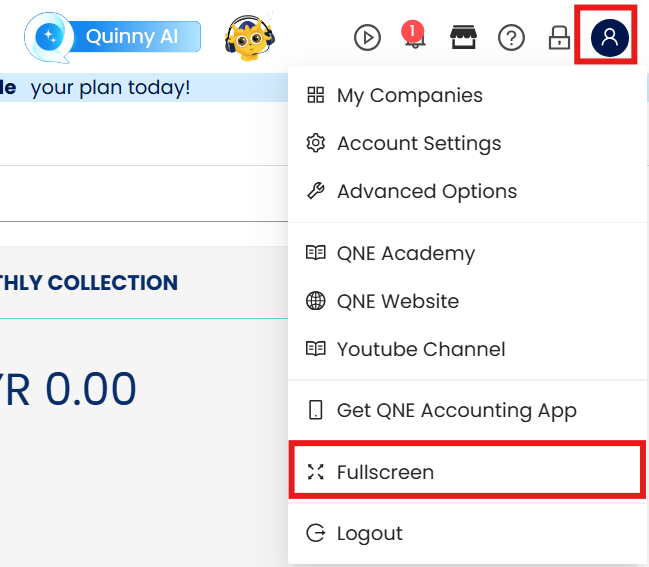Enable Fullscreen mode
Viewport: 649px width, 567px height.
[x=385, y=472]
